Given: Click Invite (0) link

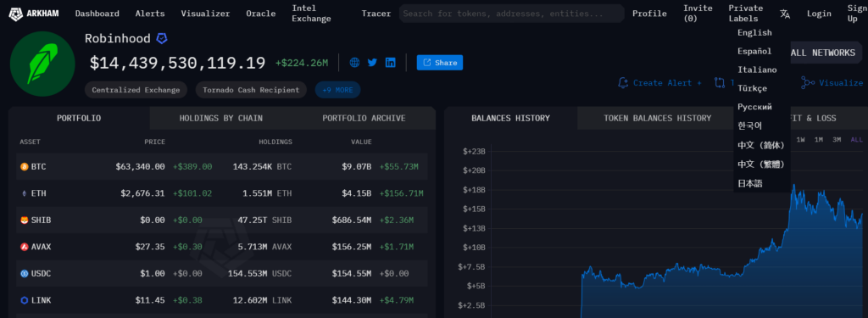Looking at the screenshot, I should click(698, 14).
